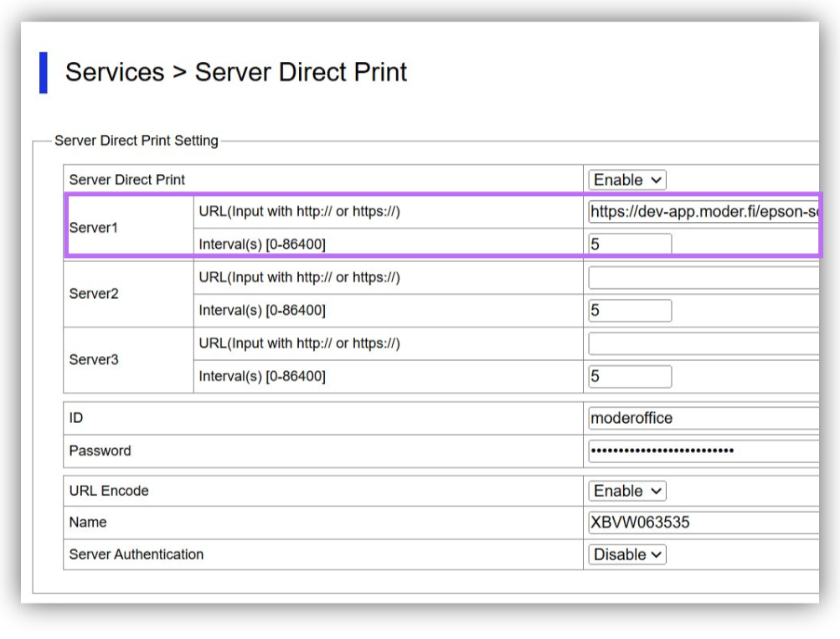The width and height of the screenshot is (840, 639).
Task: Click the Server2 URL input field
Action: [703, 278]
